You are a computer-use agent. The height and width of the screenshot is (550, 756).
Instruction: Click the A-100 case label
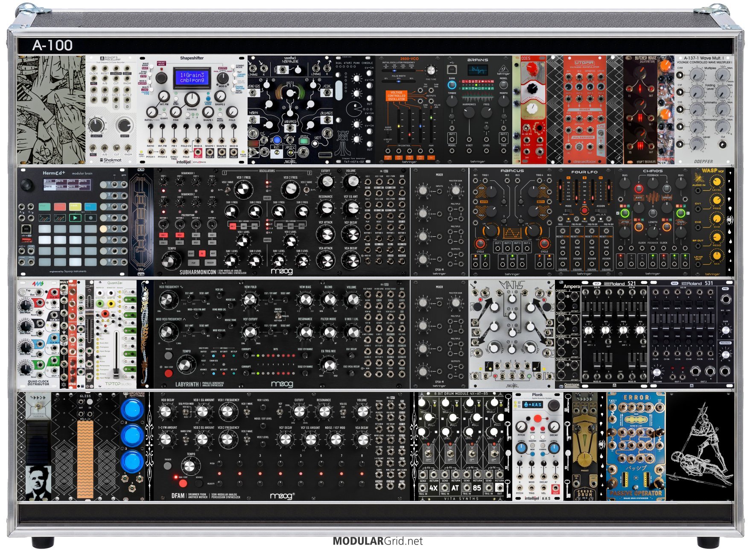coord(52,45)
